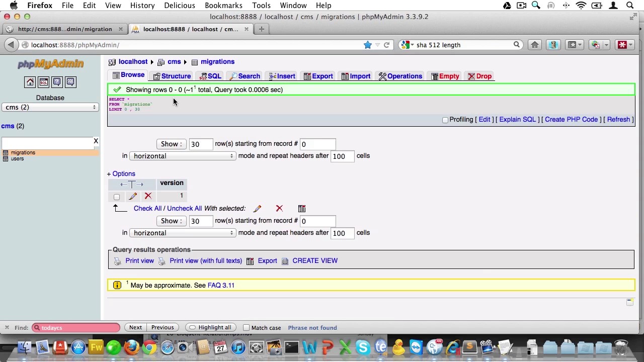Open the SQL query window icon in sidebar
This screenshot has width=644, height=362.
click(44, 82)
